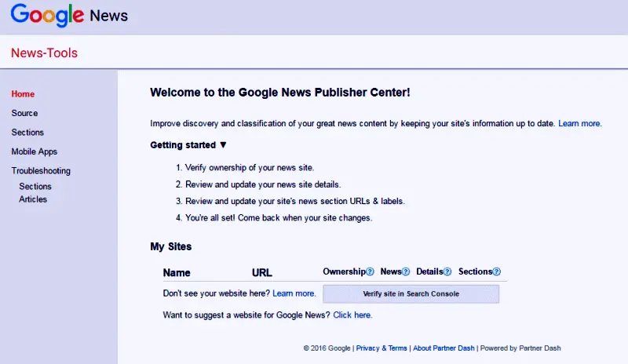Click the My Sites heading

(x=171, y=246)
